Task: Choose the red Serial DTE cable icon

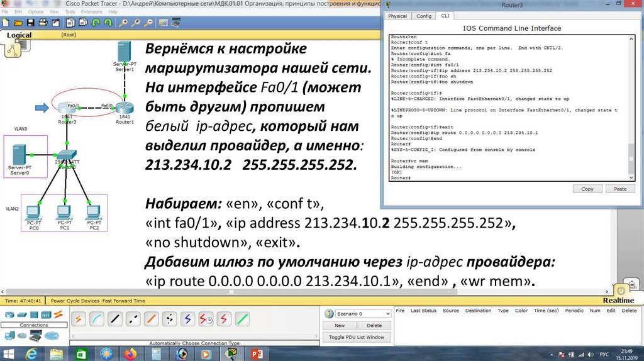Action: (x=224, y=319)
